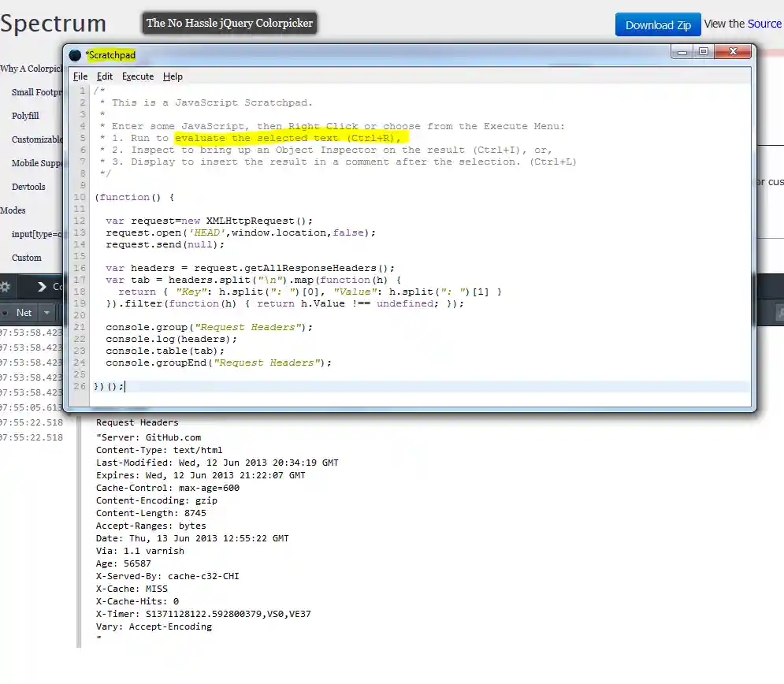Open the Help menu
The width and height of the screenshot is (784, 684).
[173, 76]
